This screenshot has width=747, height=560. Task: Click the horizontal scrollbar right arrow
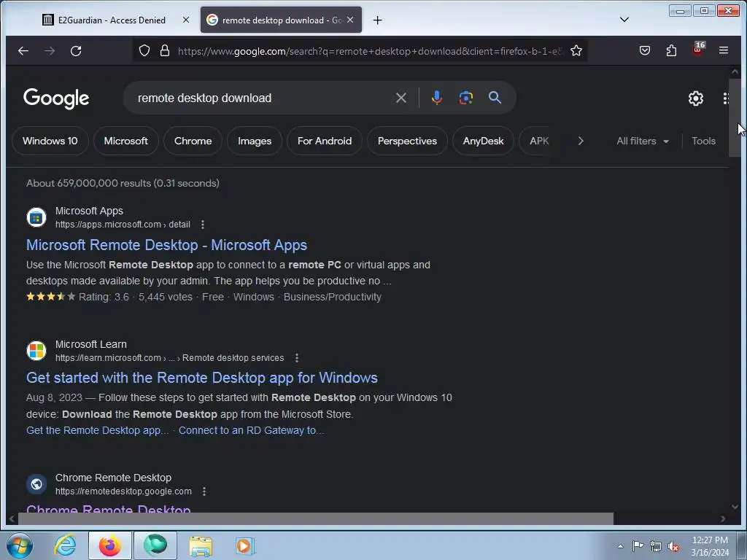click(x=723, y=518)
